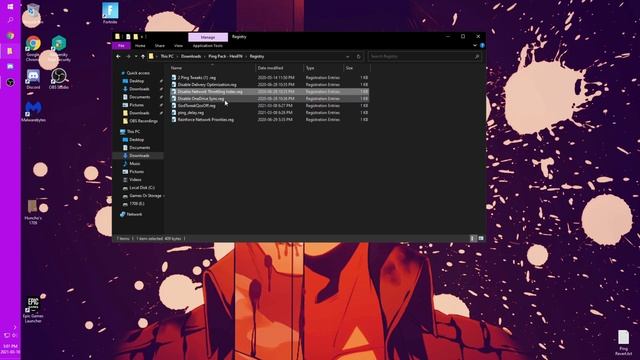
Task: Open the Windows Start menu
Action: [10, 7]
